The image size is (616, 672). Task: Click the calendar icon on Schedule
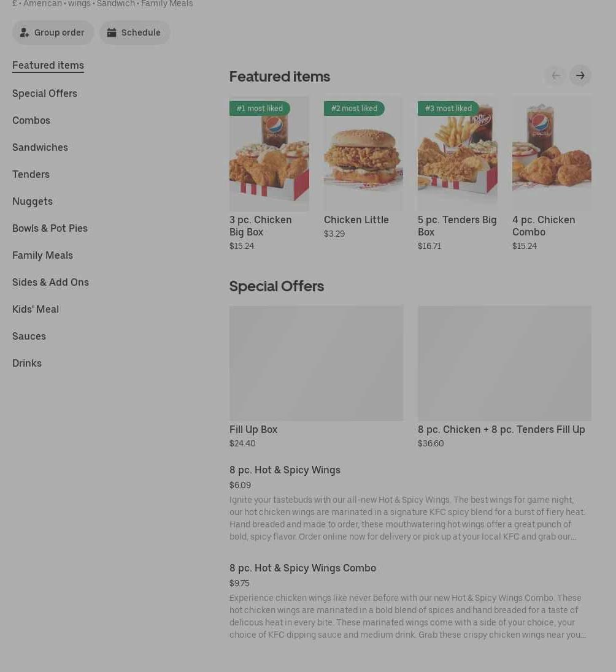click(112, 32)
